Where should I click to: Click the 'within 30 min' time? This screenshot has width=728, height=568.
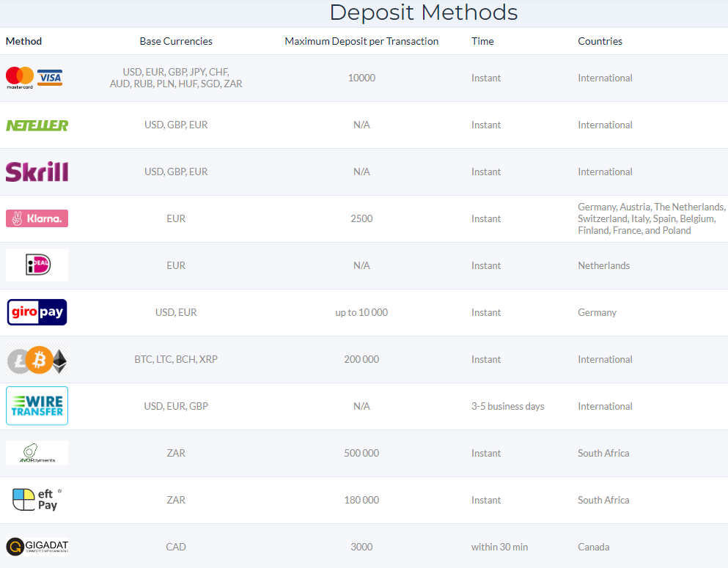point(499,547)
